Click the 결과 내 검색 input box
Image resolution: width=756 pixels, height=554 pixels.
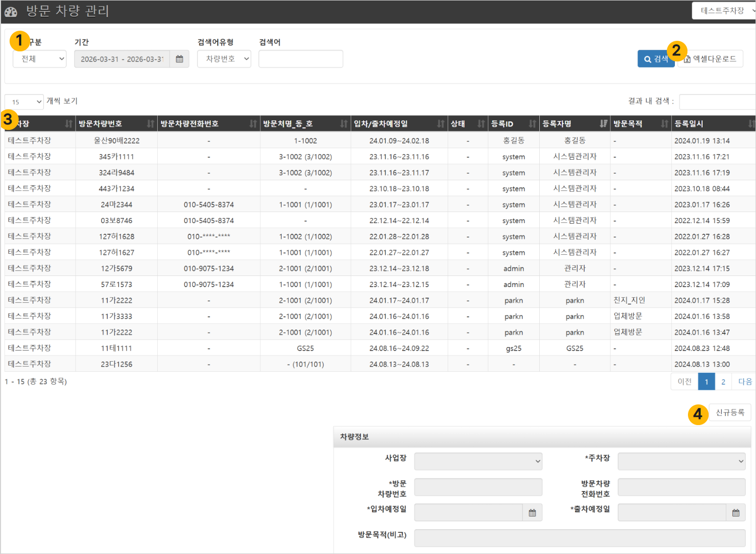718,102
